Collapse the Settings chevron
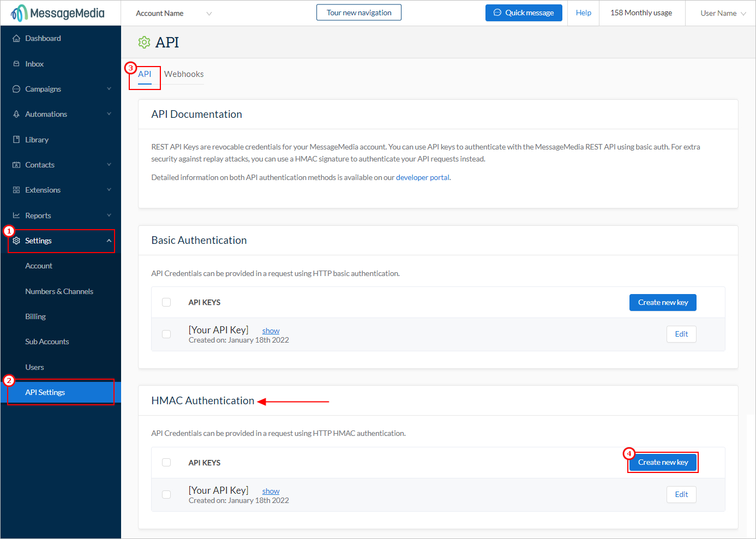 click(109, 241)
